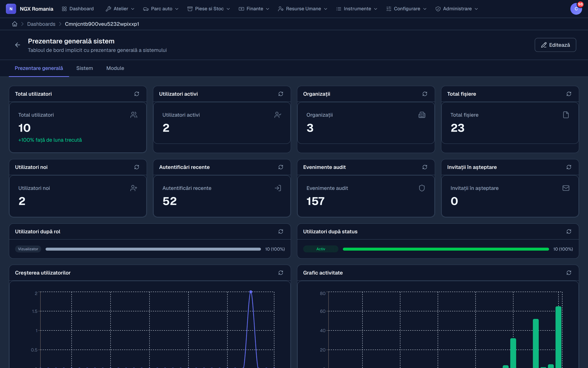Refresh the Organizații widget

[425, 94]
